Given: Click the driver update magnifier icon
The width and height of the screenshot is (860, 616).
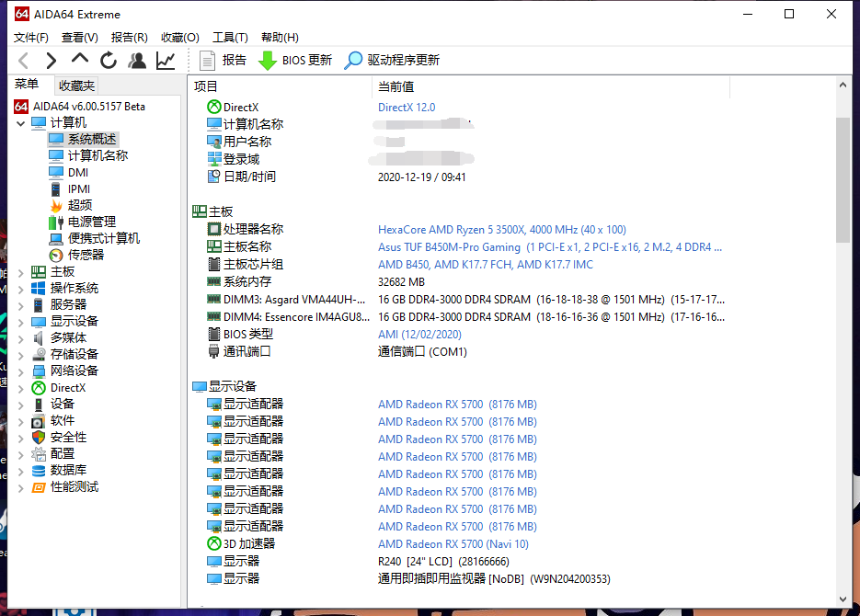Looking at the screenshot, I should [353, 61].
